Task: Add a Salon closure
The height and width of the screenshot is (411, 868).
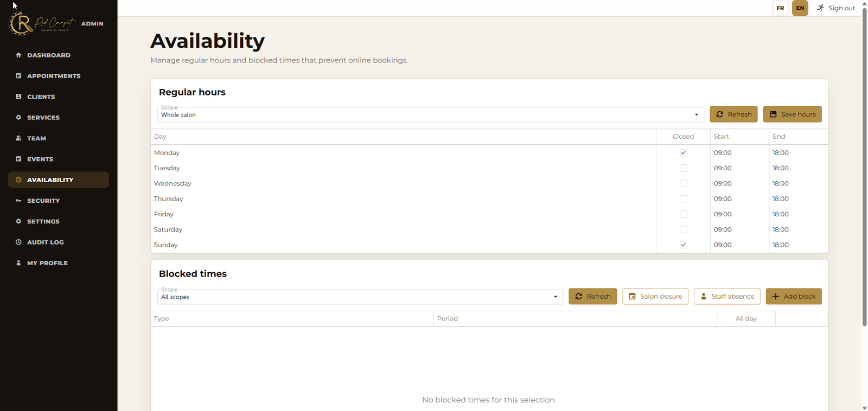Action: tap(655, 297)
